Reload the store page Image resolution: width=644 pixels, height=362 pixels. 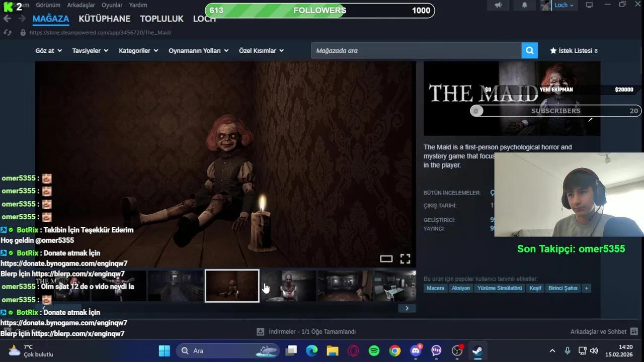point(8,32)
